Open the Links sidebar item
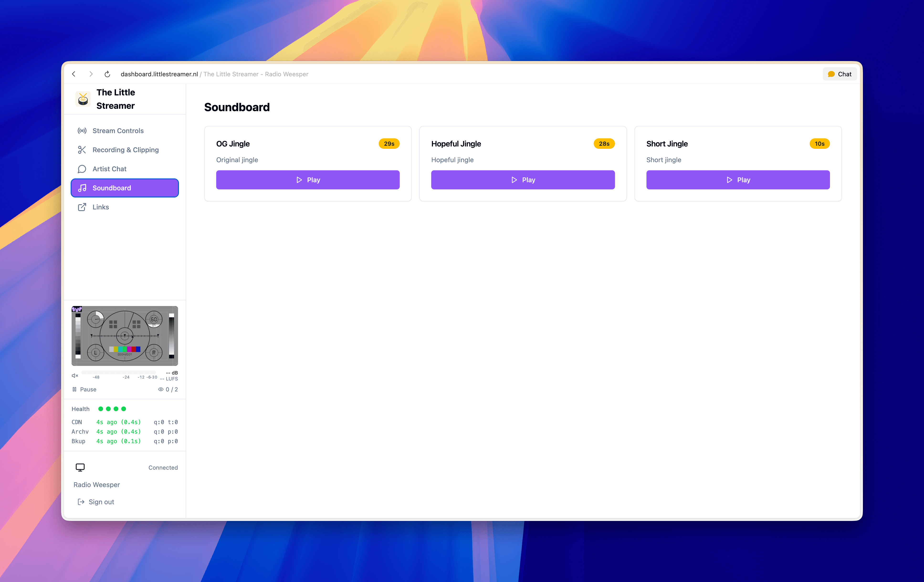 coord(125,207)
